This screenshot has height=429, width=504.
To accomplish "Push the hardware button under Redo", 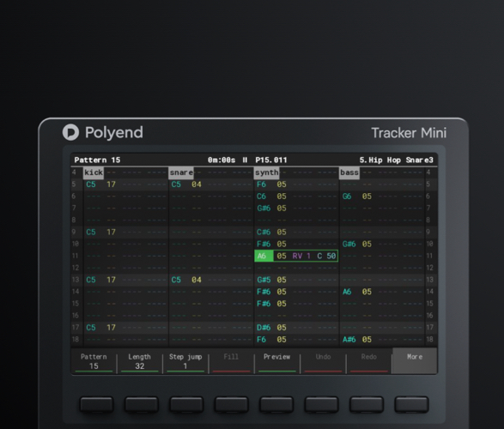I will (x=367, y=404).
